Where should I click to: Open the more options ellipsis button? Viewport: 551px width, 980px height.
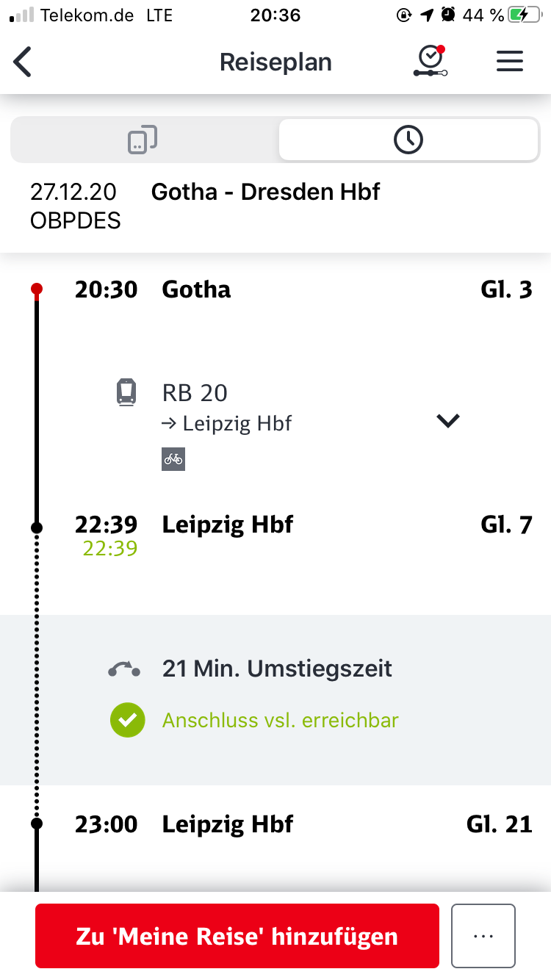(483, 936)
